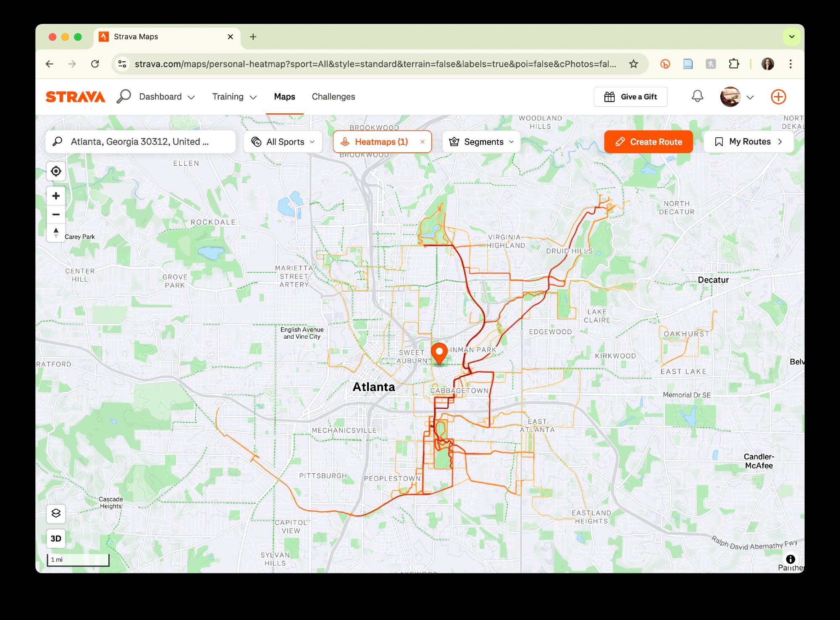Expand the All Sports dropdown
The image size is (840, 620).
[283, 142]
